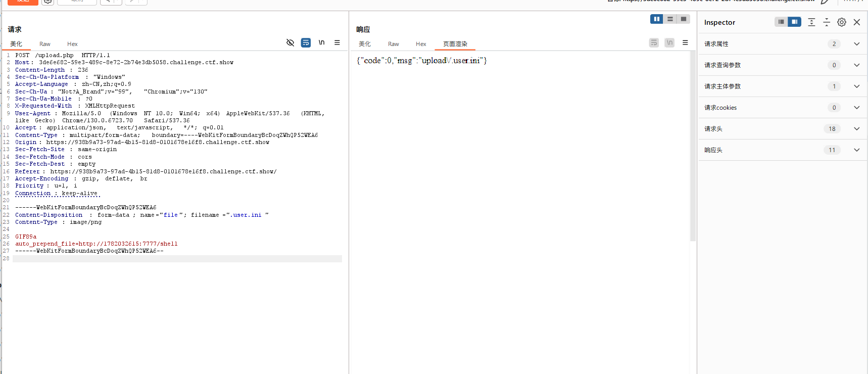Screen dimensions: 868x374
Task: Click the GIF89a body line
Action: (x=26, y=237)
